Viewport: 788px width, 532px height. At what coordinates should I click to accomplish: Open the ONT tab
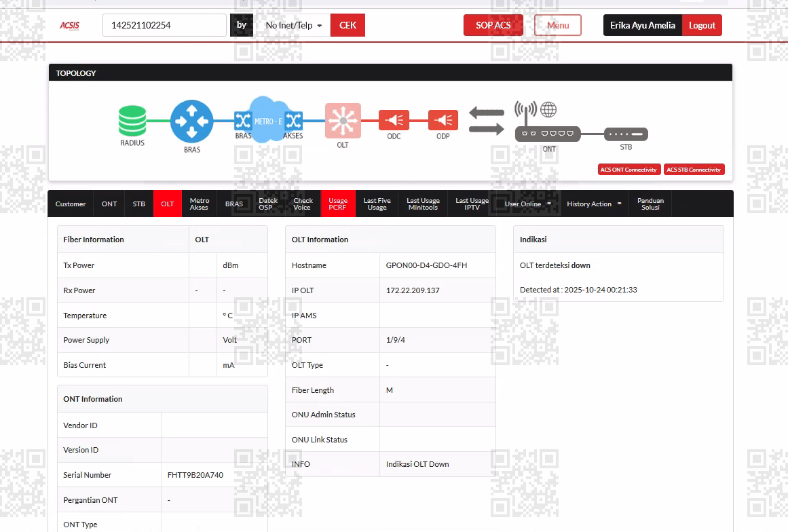pos(109,204)
